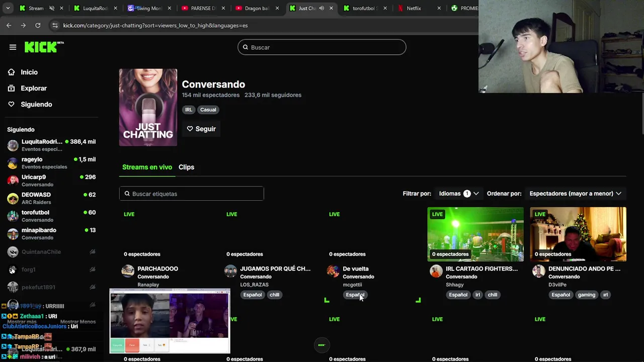Go forward in browser history
The width and height of the screenshot is (644, 362).
click(23, 25)
